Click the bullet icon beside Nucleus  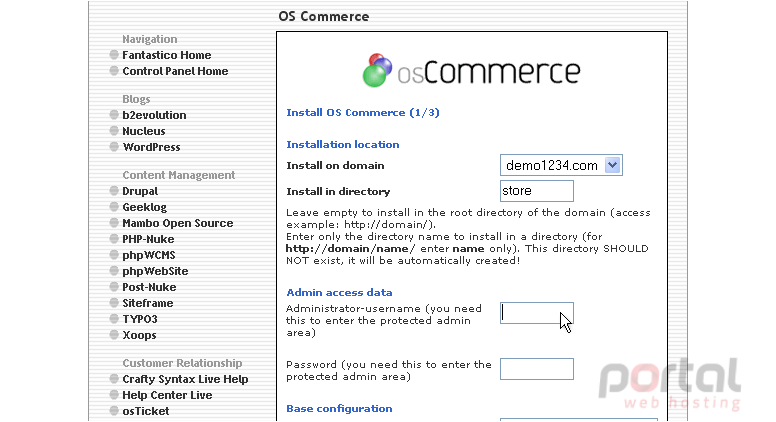click(x=114, y=131)
